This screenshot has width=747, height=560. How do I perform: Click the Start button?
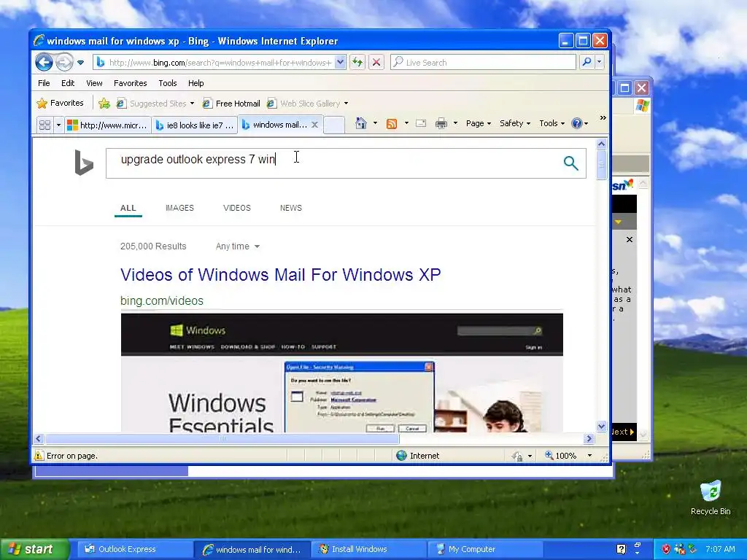pos(34,550)
